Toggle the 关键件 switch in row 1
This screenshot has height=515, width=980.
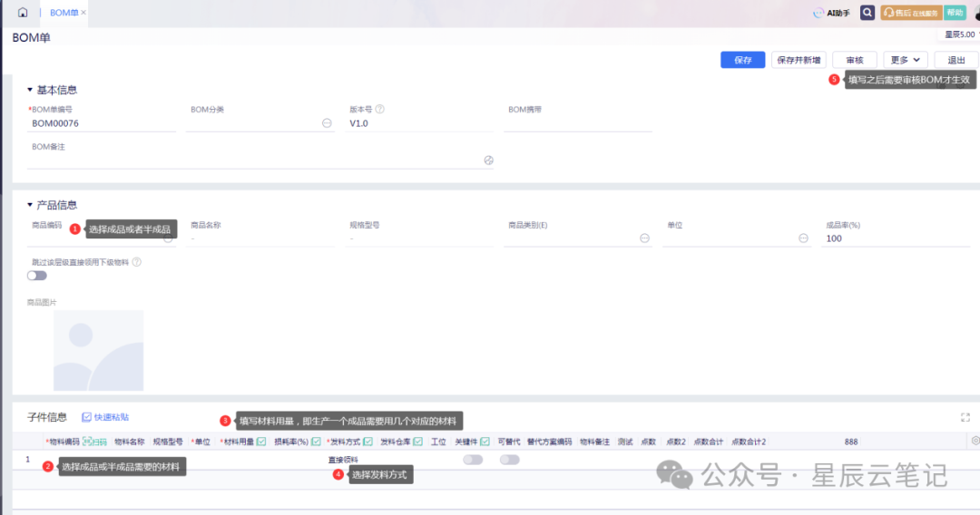(x=473, y=460)
